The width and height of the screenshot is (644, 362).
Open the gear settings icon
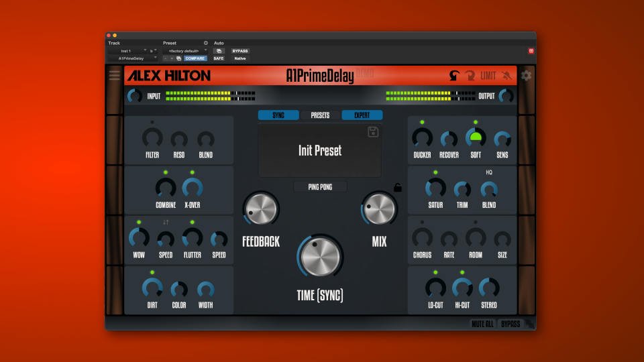[x=526, y=76]
